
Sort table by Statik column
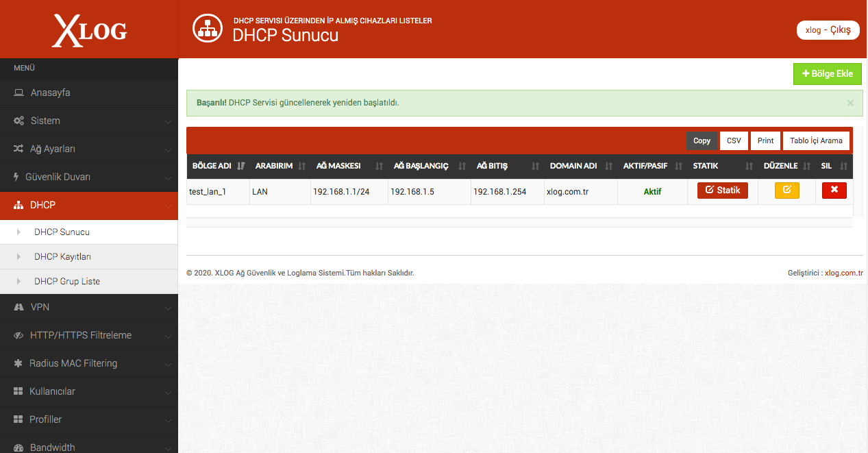coord(722,166)
